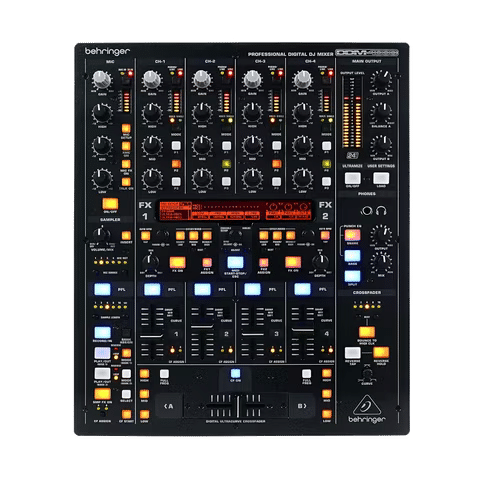This screenshot has height=480, width=480.
Task: Click the Sampler Record/IN button
Action: click(x=103, y=333)
